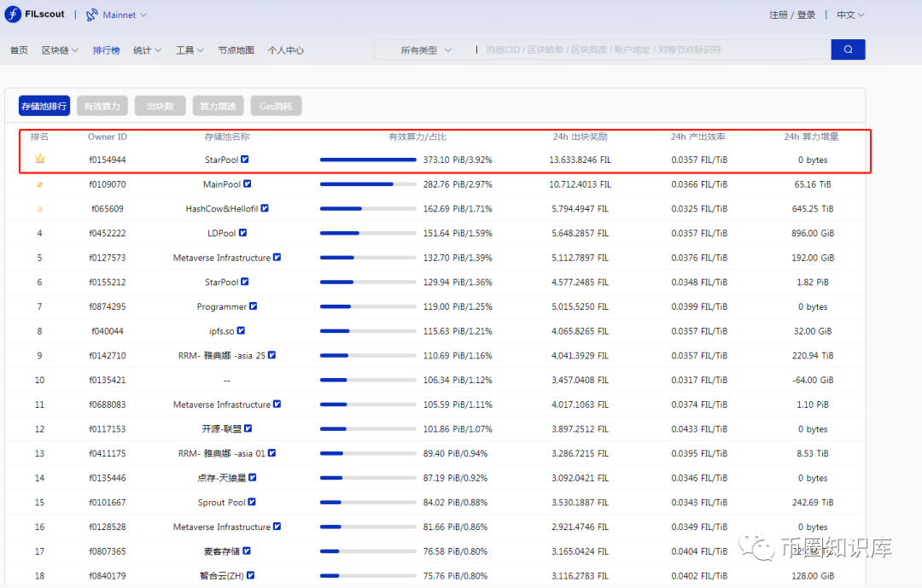Click verified badge next to MainPool
Viewport: 922px width, 588px height.
248,183
